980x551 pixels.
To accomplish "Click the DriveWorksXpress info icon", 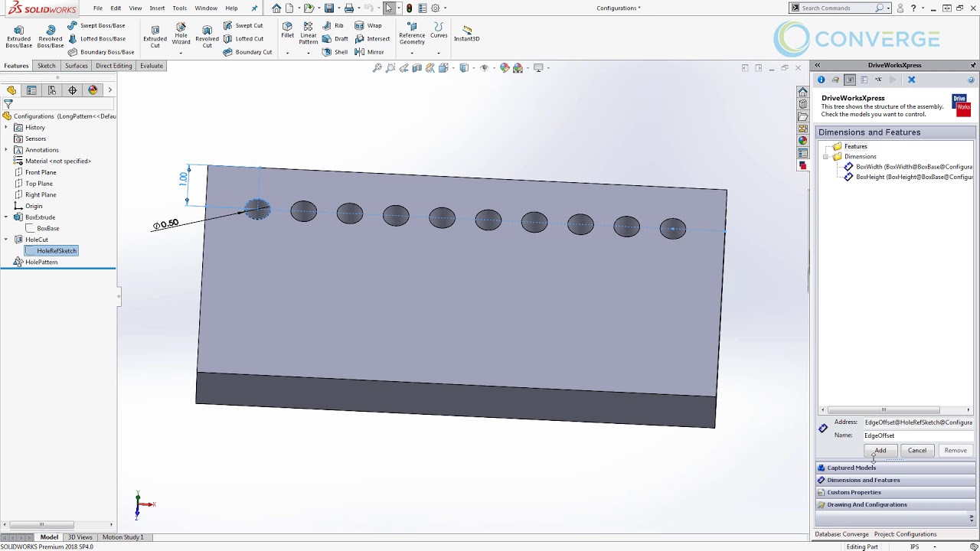I will (822, 80).
